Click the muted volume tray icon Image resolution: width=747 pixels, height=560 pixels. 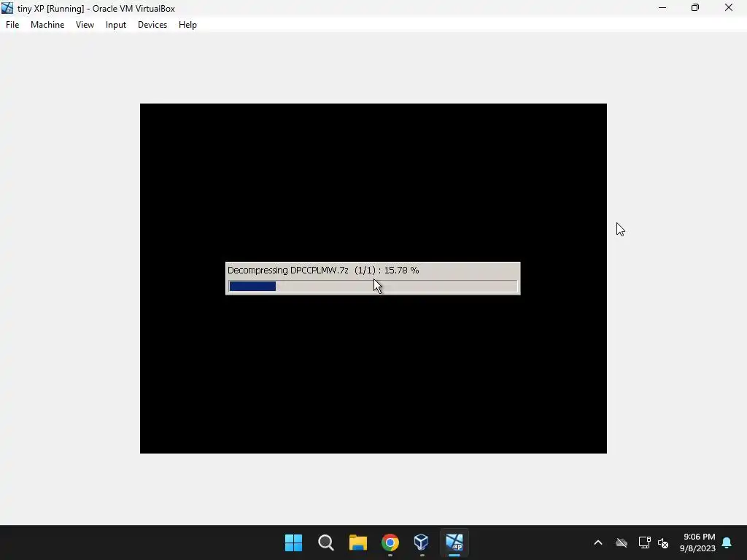point(663,542)
